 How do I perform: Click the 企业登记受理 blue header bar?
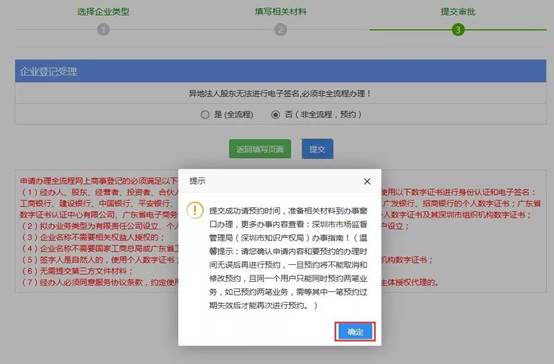coord(281,71)
